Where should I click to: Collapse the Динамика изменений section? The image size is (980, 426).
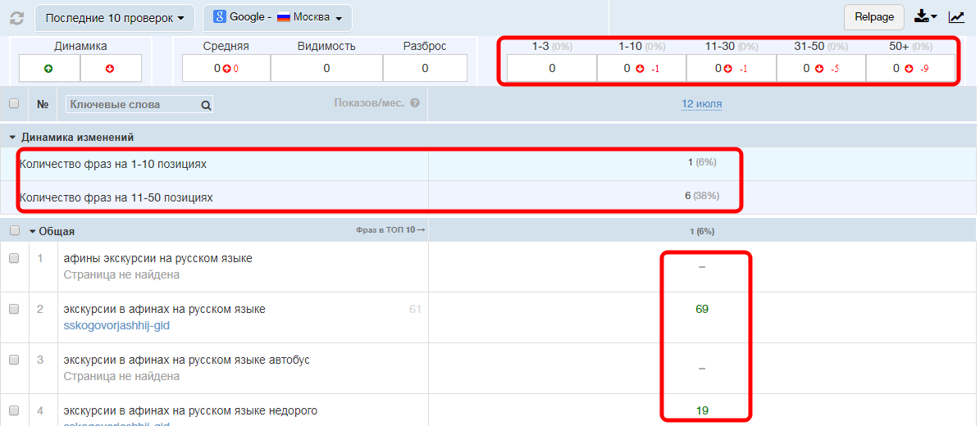click(x=13, y=138)
